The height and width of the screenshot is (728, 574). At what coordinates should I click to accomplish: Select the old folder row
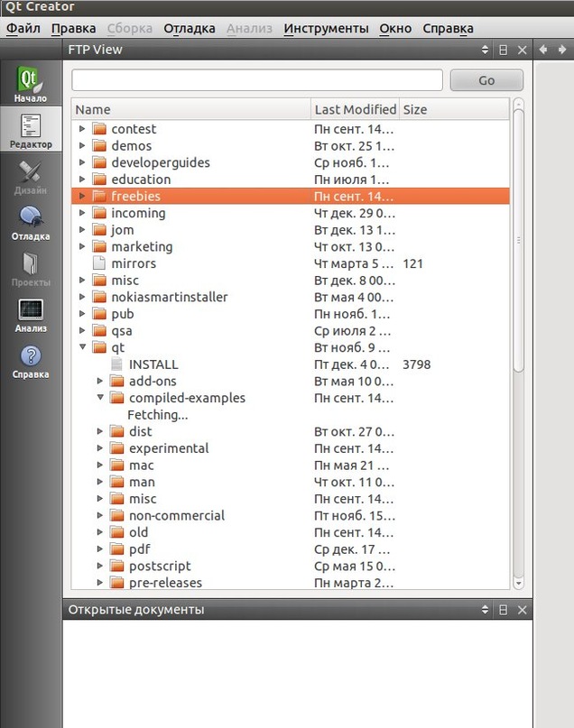click(291, 532)
